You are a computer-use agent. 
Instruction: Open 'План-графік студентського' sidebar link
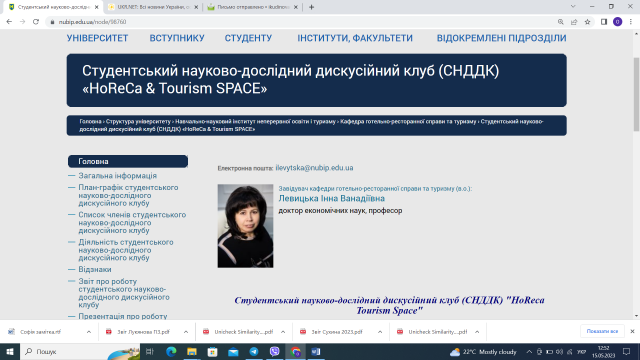coord(128,195)
